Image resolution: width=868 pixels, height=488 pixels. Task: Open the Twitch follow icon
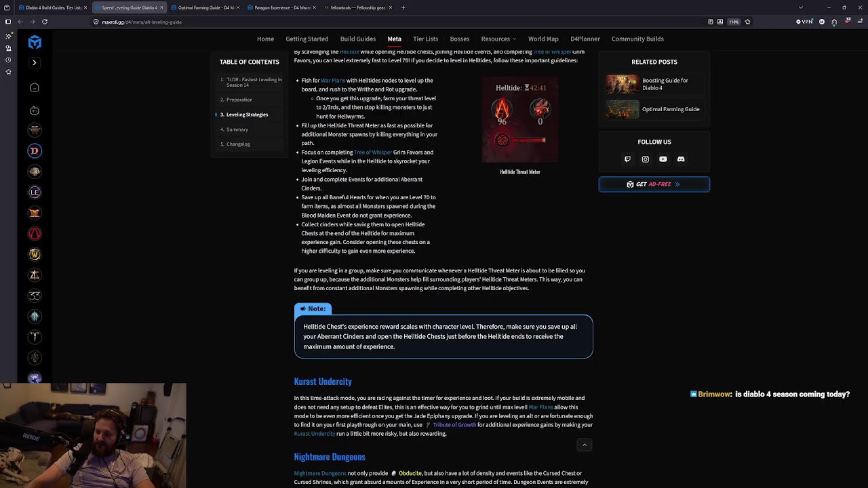coord(627,159)
